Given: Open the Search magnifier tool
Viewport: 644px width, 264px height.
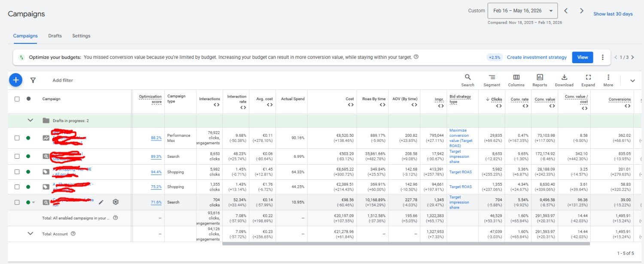Looking at the screenshot, I should 468,80.
